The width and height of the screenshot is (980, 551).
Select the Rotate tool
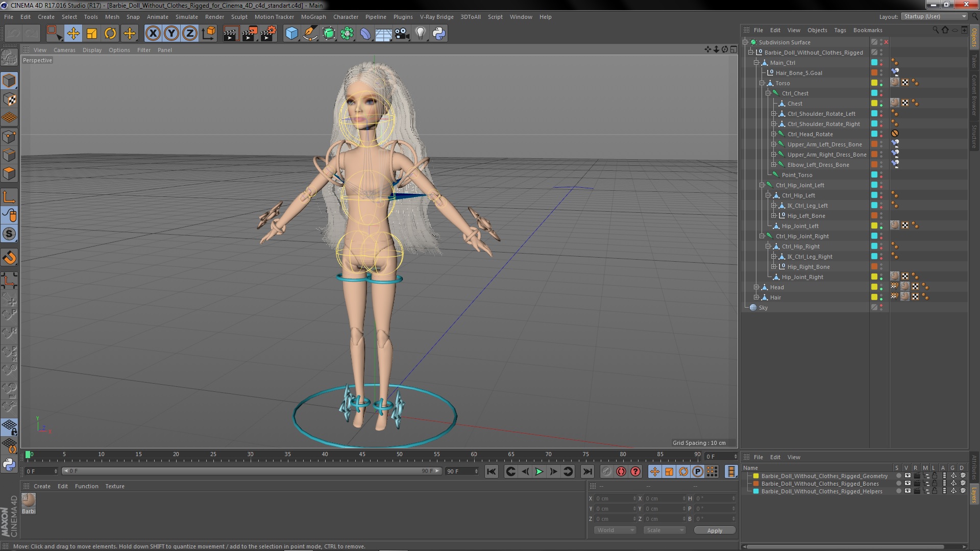110,34
